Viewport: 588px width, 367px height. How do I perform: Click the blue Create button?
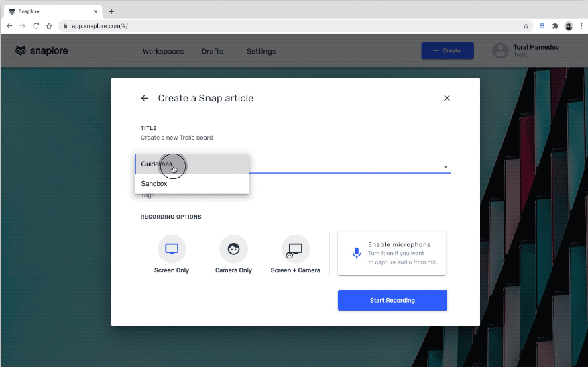click(447, 51)
